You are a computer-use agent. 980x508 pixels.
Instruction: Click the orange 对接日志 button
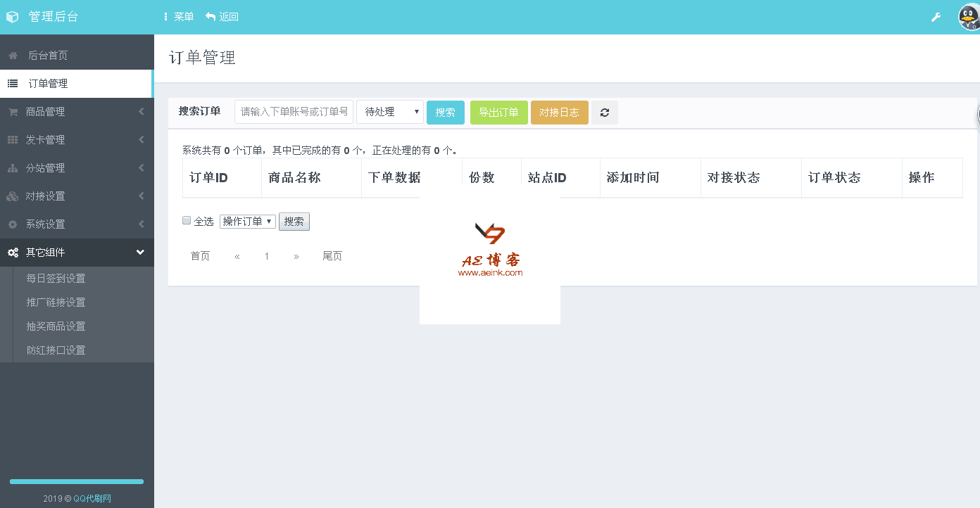point(559,113)
